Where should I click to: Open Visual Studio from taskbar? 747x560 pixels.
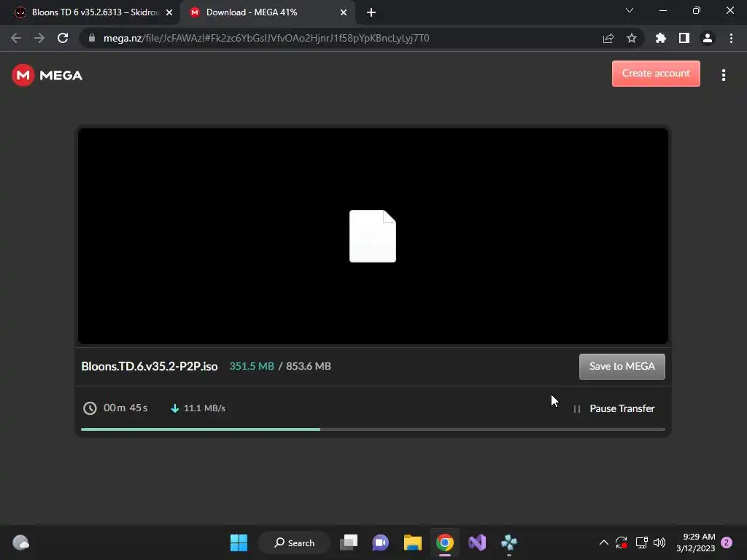477,542
